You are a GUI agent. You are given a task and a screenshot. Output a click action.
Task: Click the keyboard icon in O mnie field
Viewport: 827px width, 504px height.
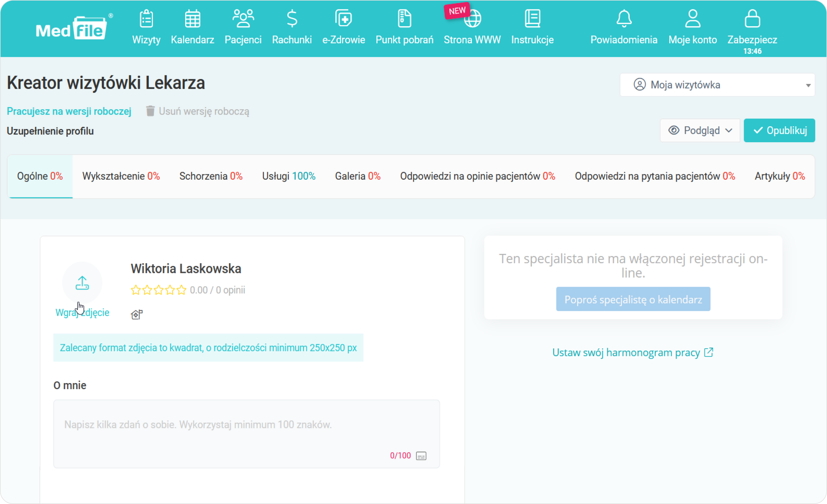421,456
